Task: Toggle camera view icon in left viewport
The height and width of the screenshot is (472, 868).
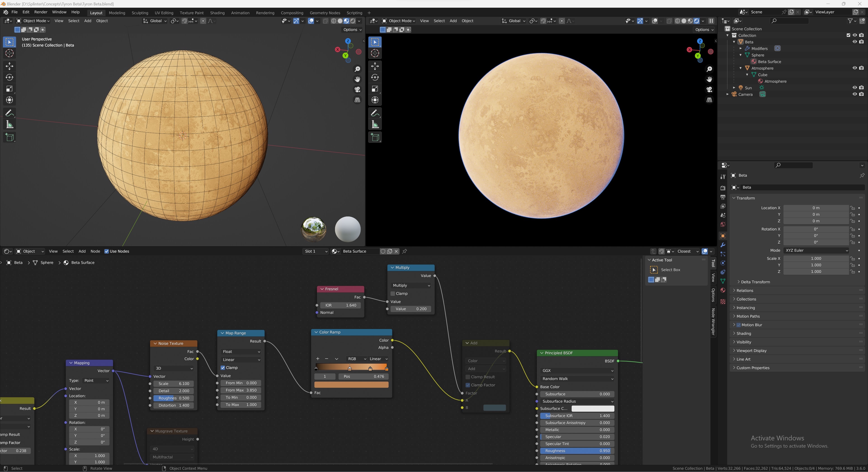Action: [x=357, y=89]
